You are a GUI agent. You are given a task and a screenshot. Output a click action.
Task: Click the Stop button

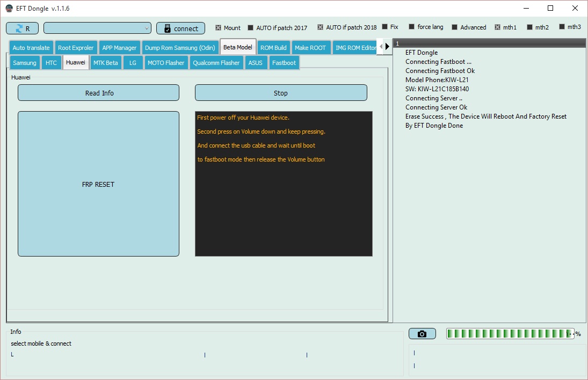tap(281, 92)
